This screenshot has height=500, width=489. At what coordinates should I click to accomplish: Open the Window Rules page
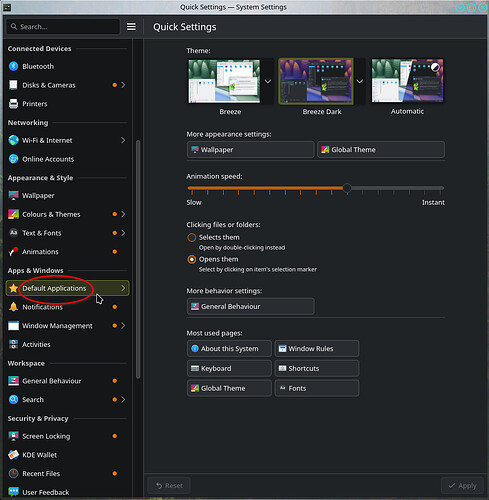click(x=317, y=349)
